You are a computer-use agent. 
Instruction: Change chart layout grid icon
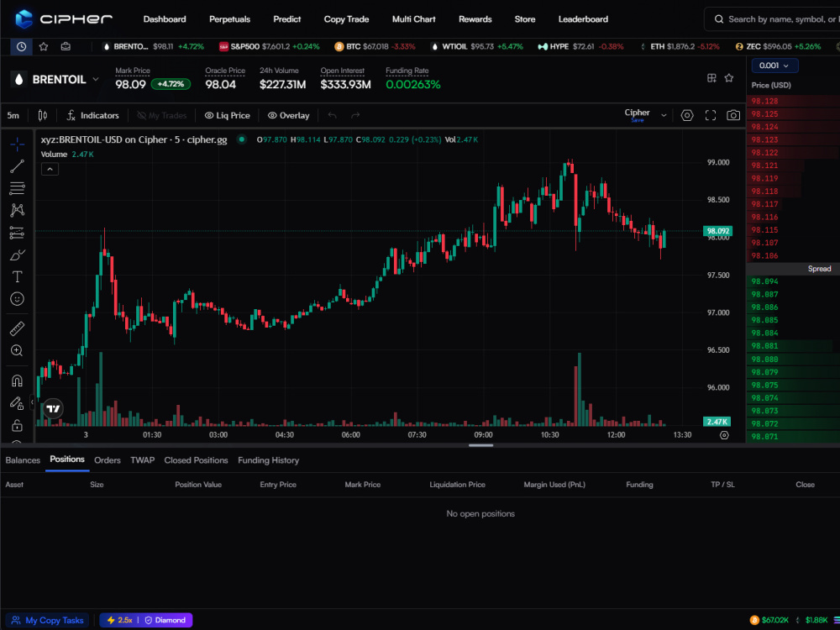(x=711, y=78)
